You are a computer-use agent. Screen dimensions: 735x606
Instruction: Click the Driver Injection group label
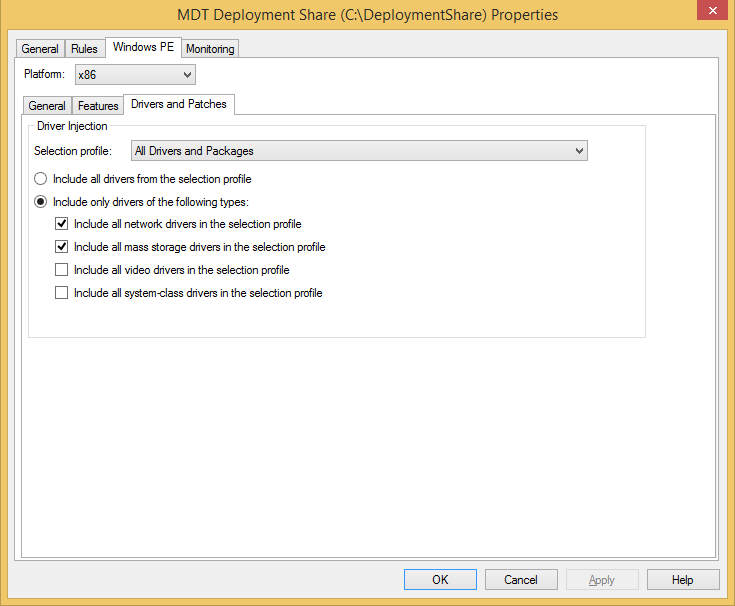pyautogui.click(x=72, y=126)
